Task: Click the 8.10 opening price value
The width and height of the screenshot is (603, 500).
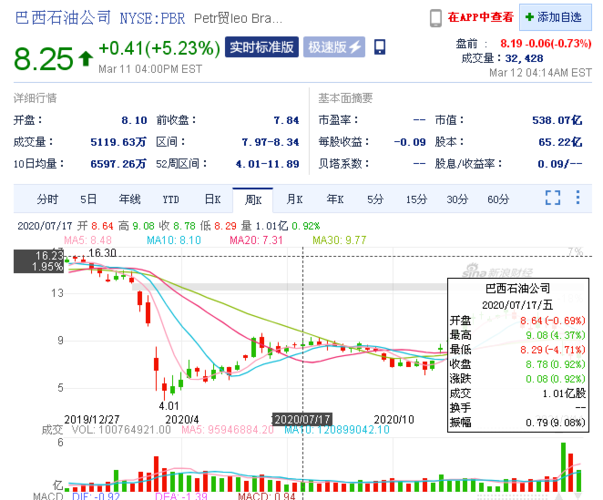Action: [134, 120]
